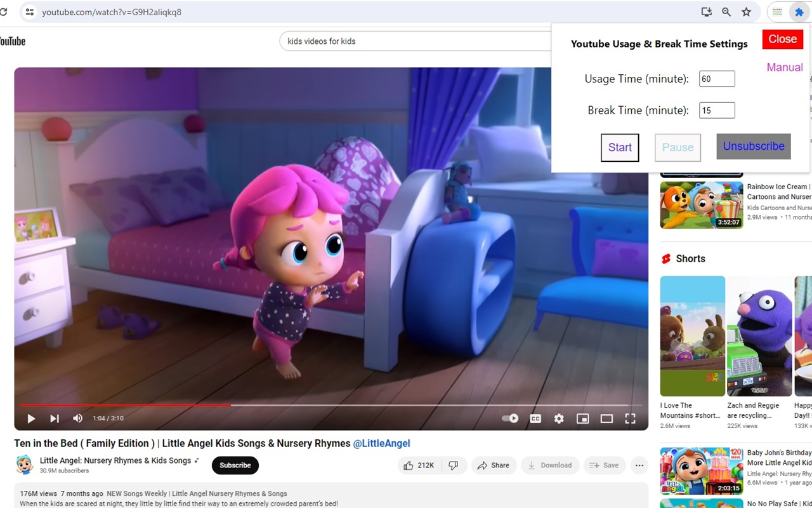Viewport: 812px width, 508px height.
Task: Play the video with the play button
Action: [x=31, y=418]
